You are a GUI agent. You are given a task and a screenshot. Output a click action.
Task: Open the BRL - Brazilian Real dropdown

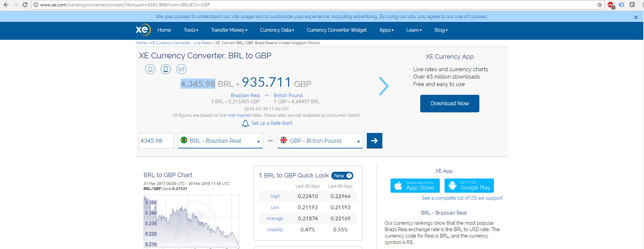point(220,141)
